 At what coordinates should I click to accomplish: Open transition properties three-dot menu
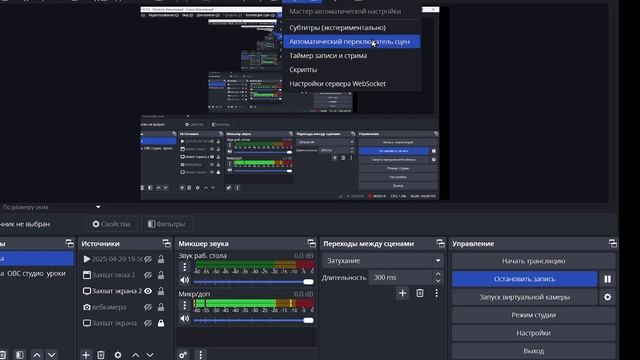click(436, 293)
